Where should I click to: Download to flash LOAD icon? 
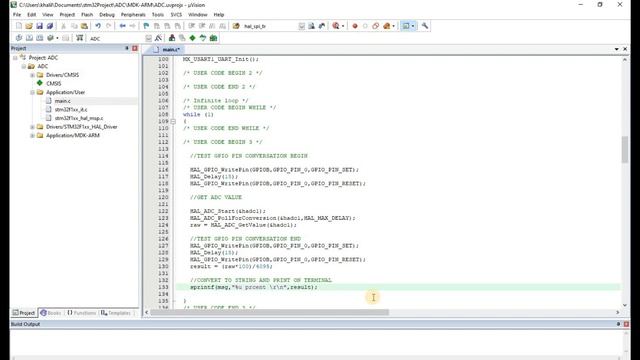(x=80, y=38)
